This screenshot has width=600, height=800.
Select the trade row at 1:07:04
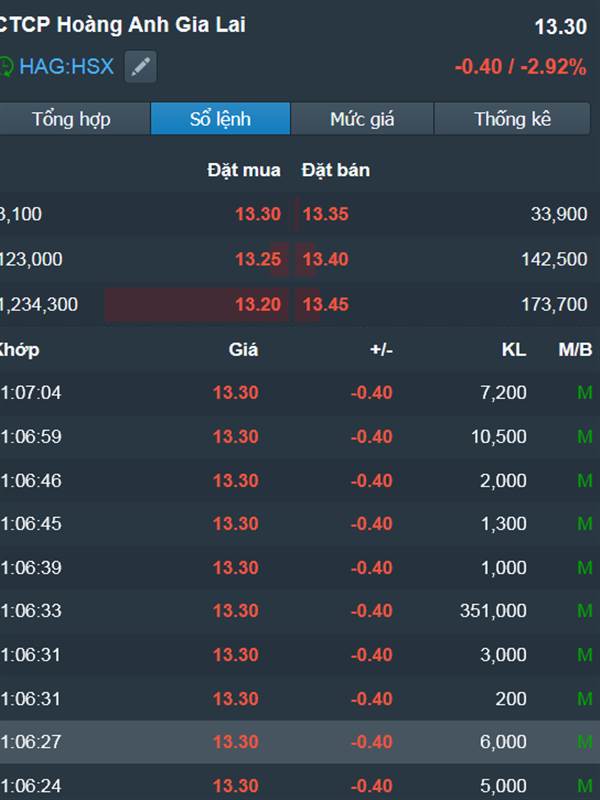click(x=300, y=393)
